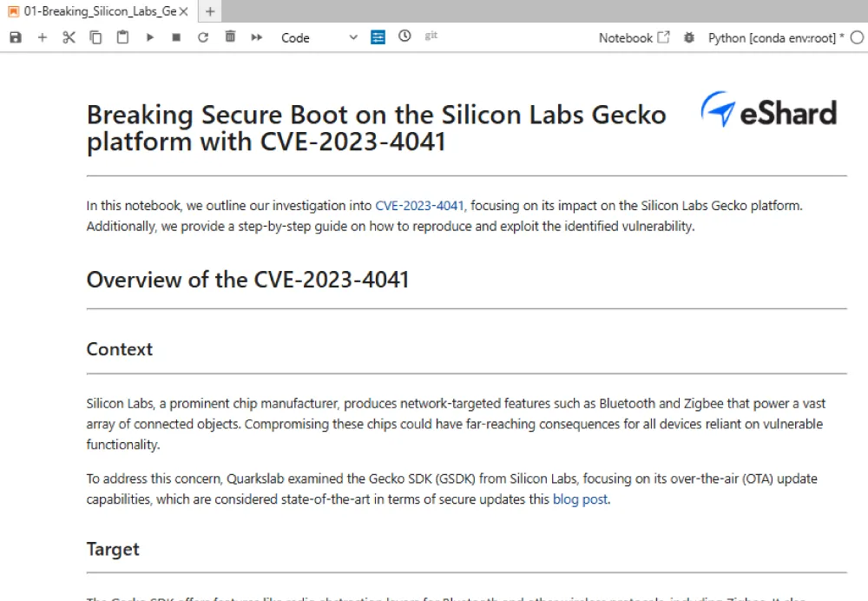Open the CVE-2023-4041 hyperlink
The width and height of the screenshot is (868, 601).
point(419,206)
